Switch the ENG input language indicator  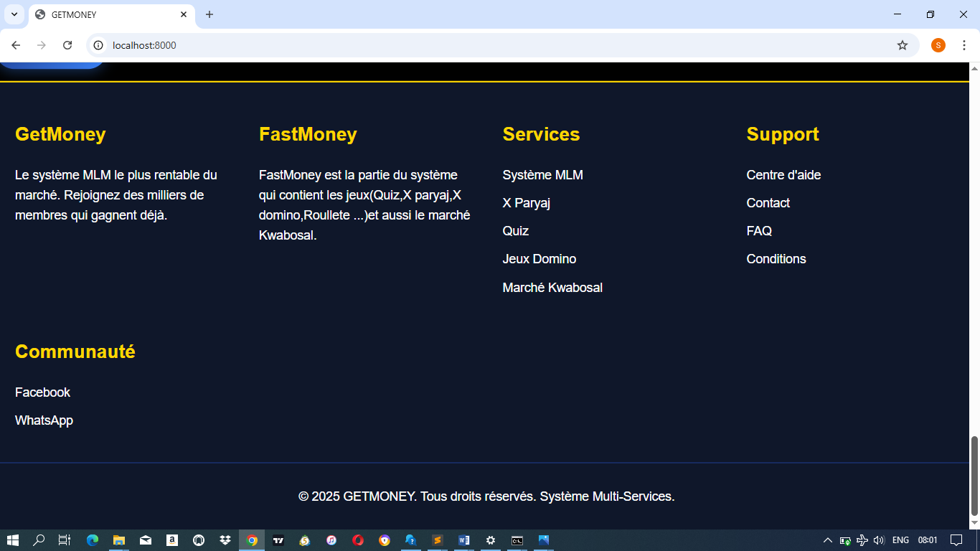[900, 540]
